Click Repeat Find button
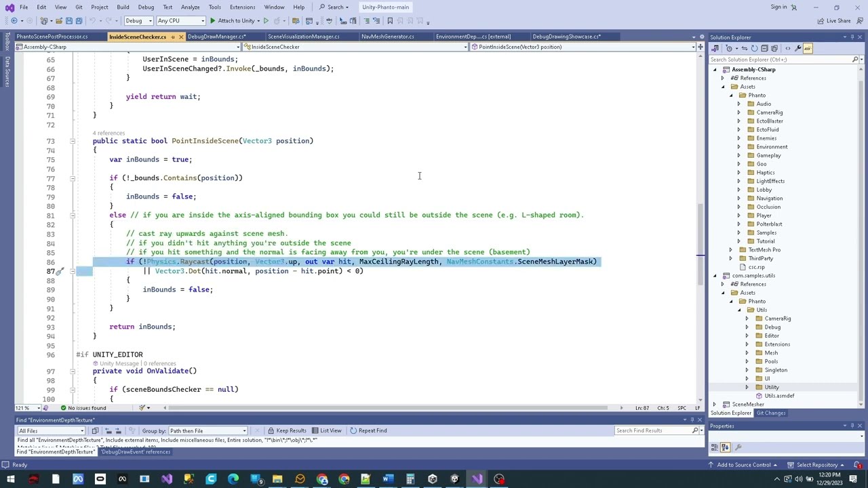The height and width of the screenshot is (488, 868). [368, 430]
